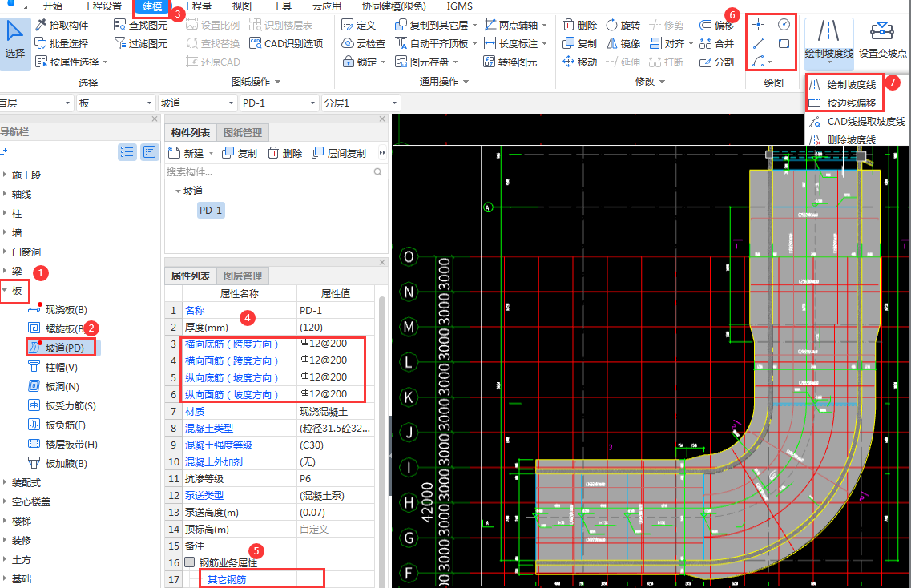
Task: Collapse the 钢筋业务属性 group
Action: 189,562
